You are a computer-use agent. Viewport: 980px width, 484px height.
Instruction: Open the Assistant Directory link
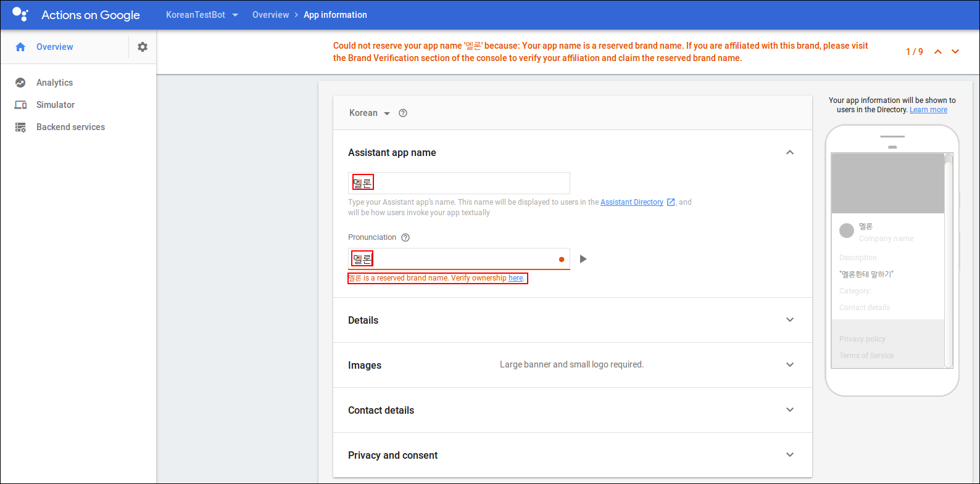(632, 202)
